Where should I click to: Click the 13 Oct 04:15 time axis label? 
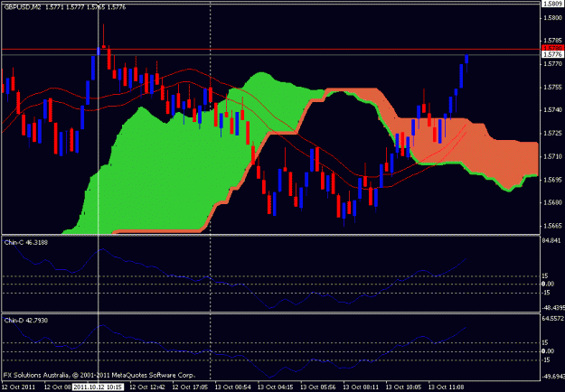(x=276, y=387)
